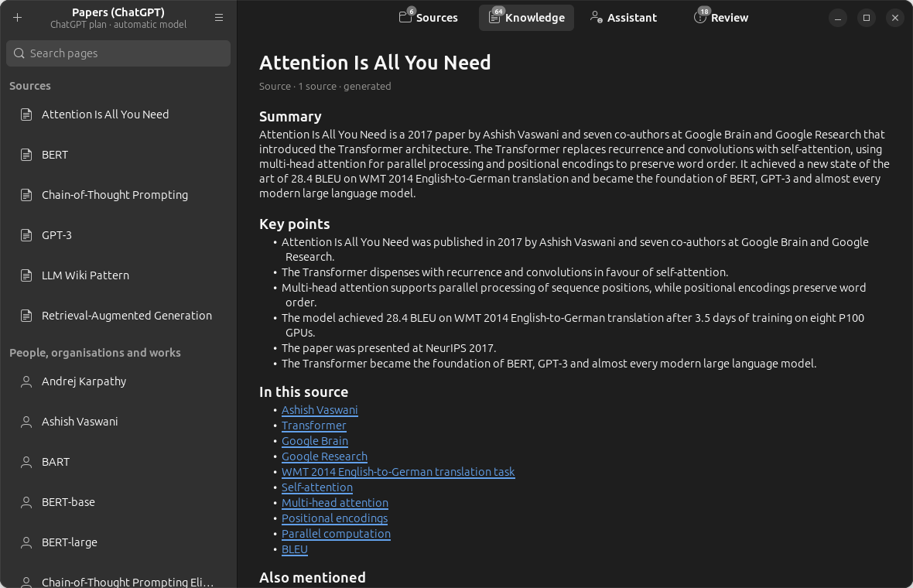Maximize the Papers window

(x=867, y=18)
